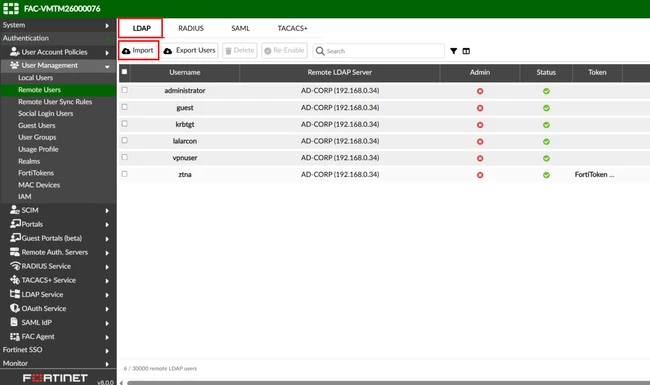
Task: Check the lalarcon row checkbox
Action: point(124,140)
